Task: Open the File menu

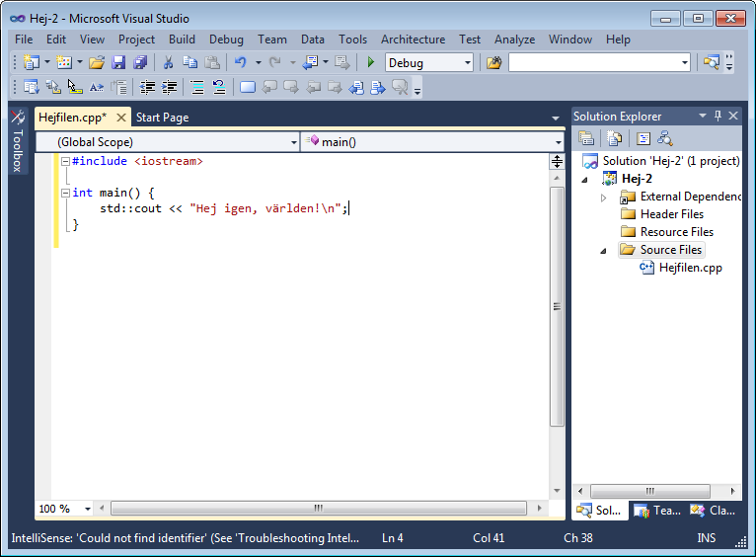Action: point(24,40)
